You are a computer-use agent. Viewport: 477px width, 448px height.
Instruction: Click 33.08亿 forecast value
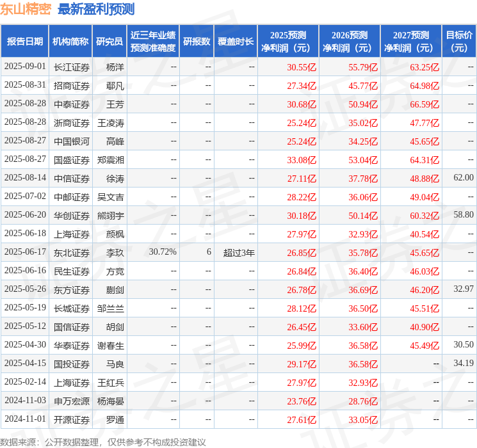302,160
